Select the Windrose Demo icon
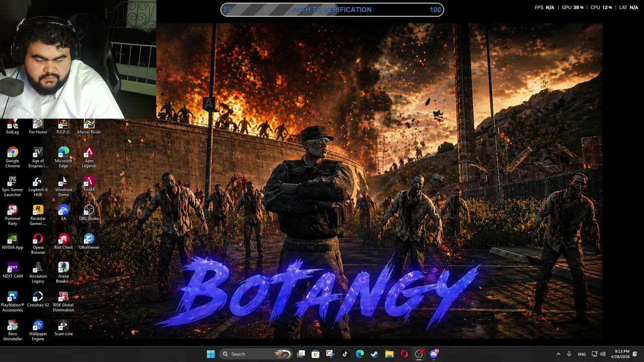This screenshot has height=362, width=644. 63,187
